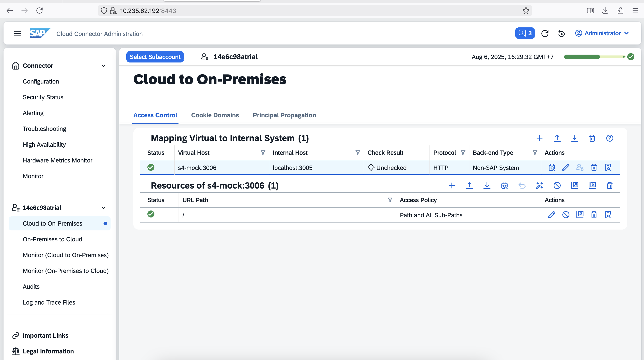
Task: Open the Important Links entry
Action: [x=40, y=335]
